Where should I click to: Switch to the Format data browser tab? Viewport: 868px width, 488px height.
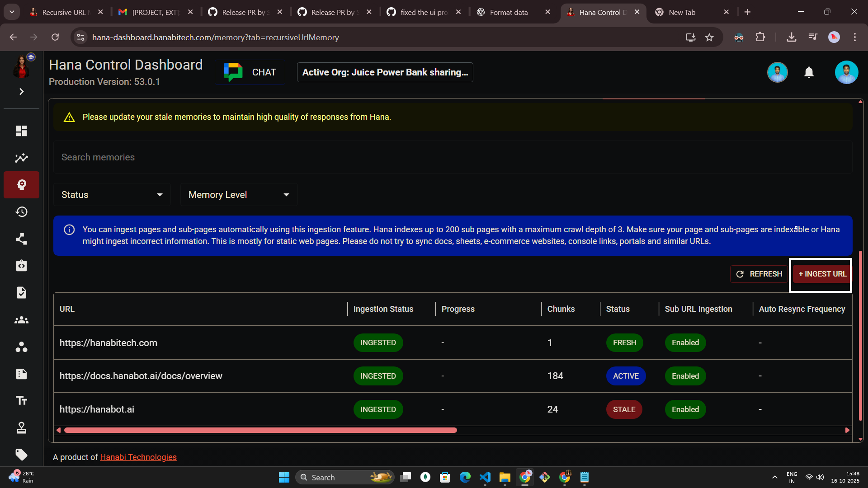coord(509,12)
